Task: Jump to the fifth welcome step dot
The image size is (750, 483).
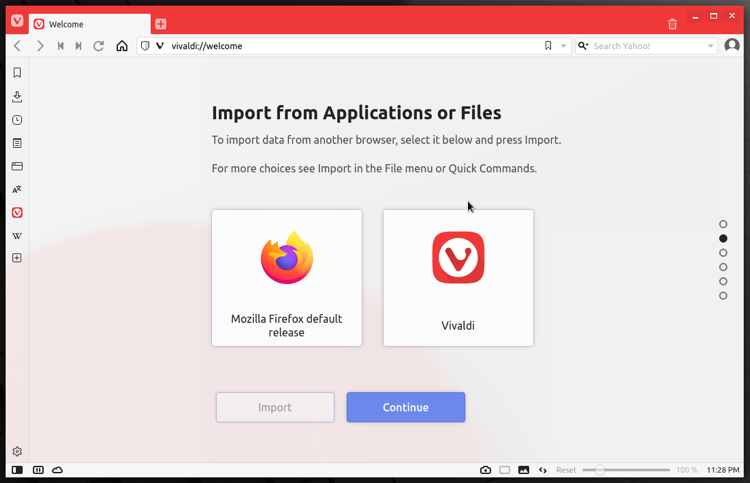Action: coord(723,281)
